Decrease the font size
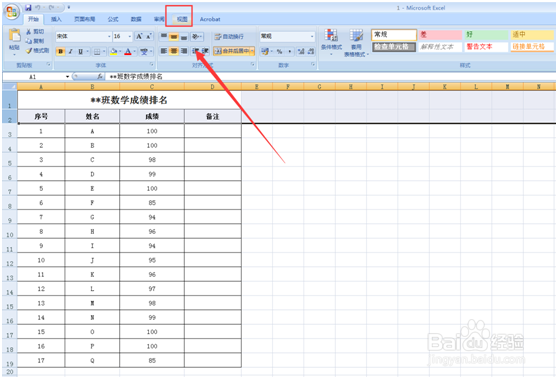Image resolution: width=558 pixels, height=379 pixels. click(149, 36)
